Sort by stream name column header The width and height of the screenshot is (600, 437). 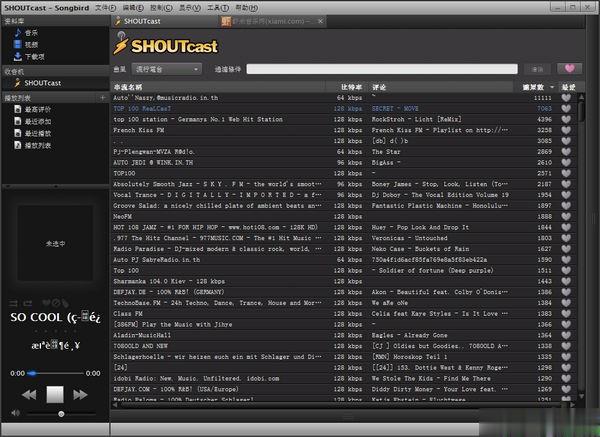click(218, 87)
